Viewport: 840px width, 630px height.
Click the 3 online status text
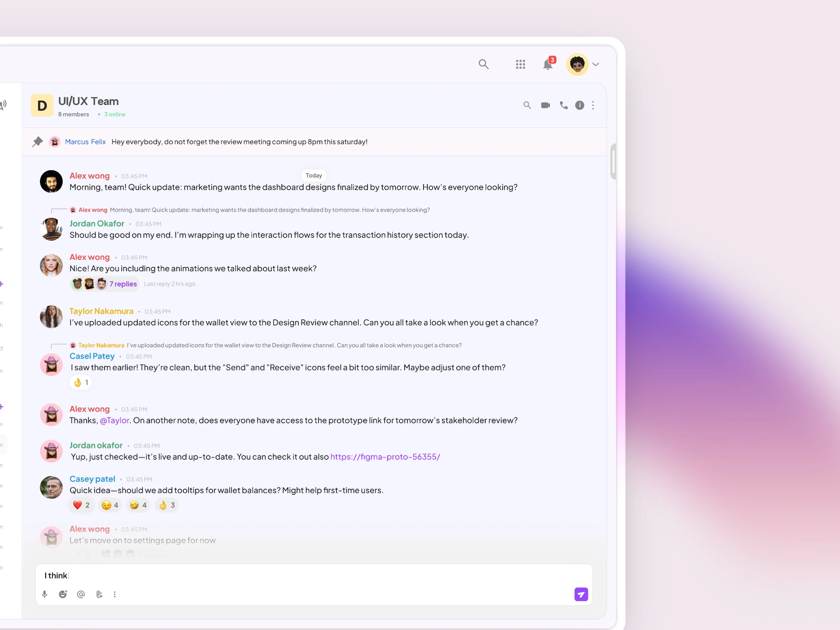(x=115, y=115)
